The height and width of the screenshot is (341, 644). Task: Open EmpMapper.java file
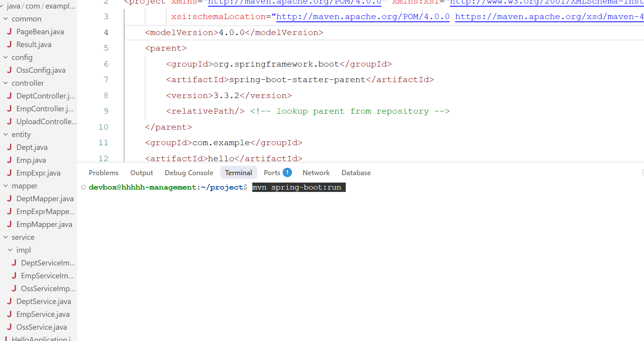coord(44,224)
